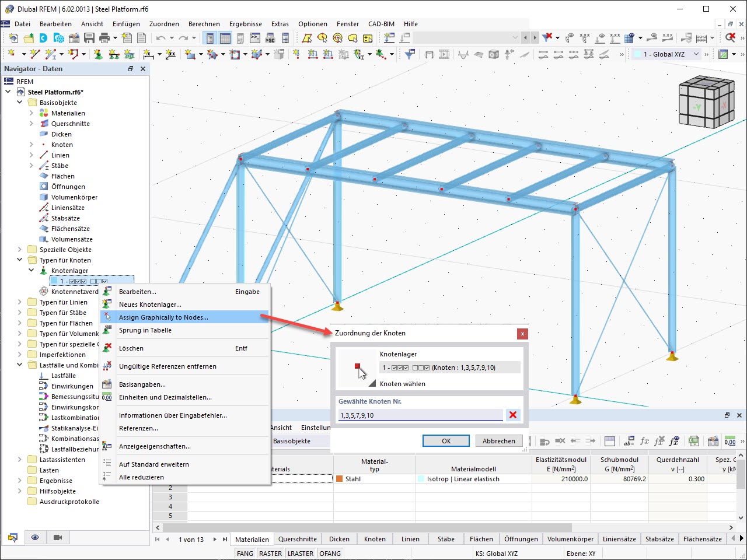The width and height of the screenshot is (747, 560).
Task: Toggle LRASTER in the status bar
Action: tap(301, 554)
